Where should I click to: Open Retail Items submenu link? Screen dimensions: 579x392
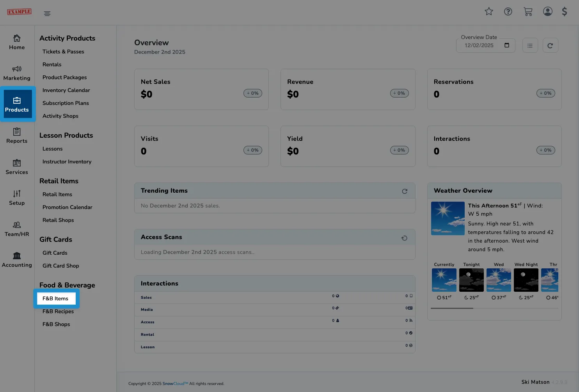(x=57, y=194)
